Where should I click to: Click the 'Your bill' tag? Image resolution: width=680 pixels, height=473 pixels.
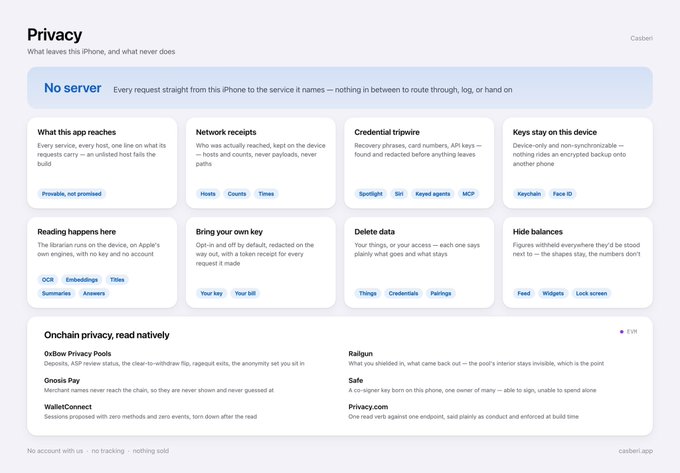245,294
